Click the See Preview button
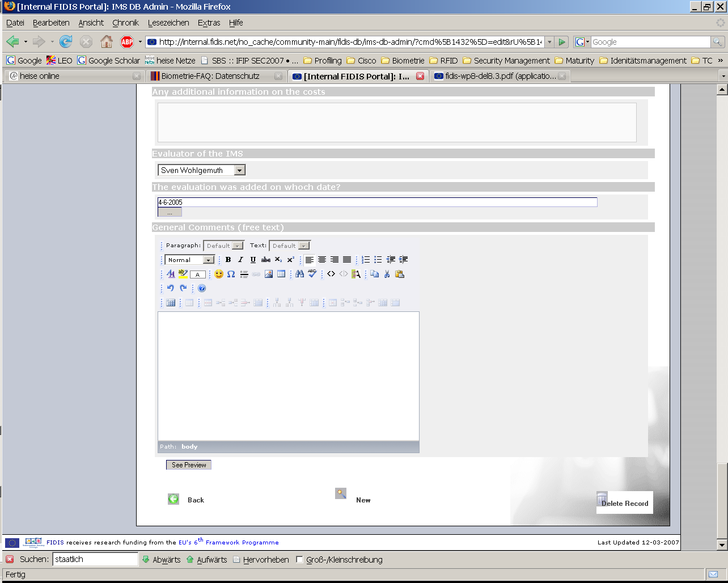 (x=189, y=465)
